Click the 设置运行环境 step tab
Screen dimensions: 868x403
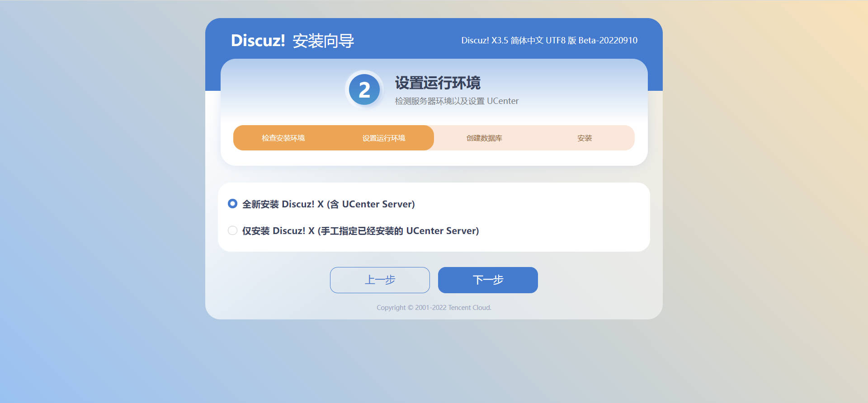click(384, 138)
